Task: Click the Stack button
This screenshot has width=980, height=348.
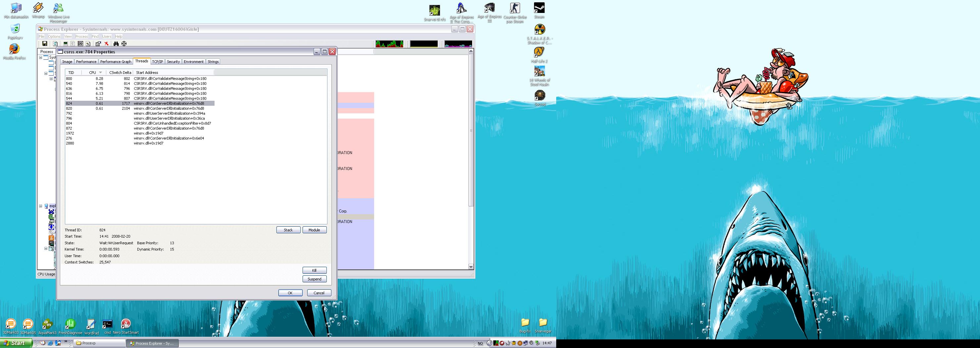Action: coord(288,230)
